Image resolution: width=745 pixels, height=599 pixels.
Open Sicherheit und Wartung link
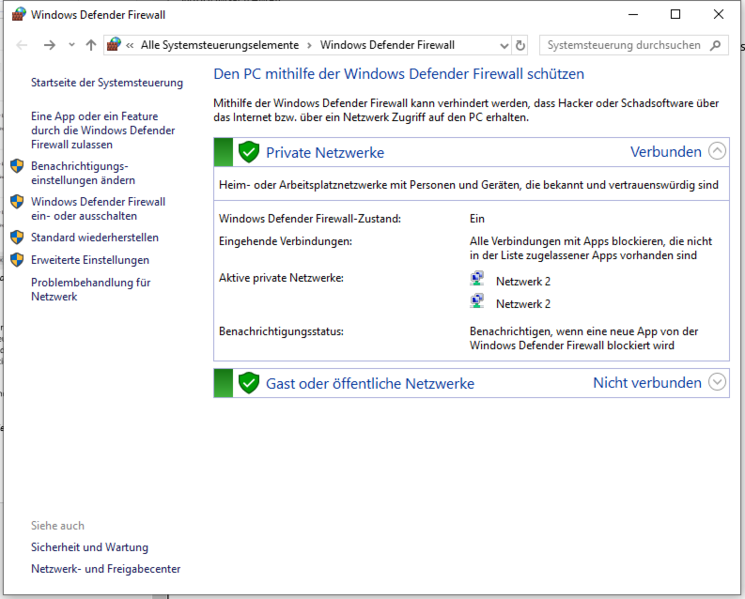click(89, 547)
